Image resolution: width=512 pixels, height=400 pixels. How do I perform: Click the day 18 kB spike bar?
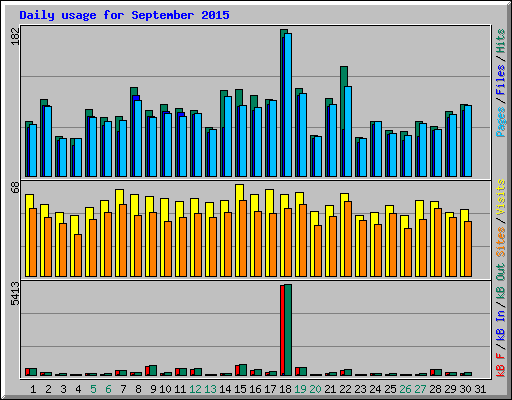(288, 330)
